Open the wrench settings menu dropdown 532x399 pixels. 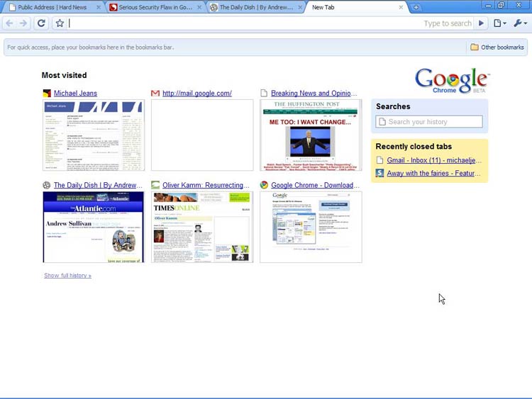click(520, 23)
